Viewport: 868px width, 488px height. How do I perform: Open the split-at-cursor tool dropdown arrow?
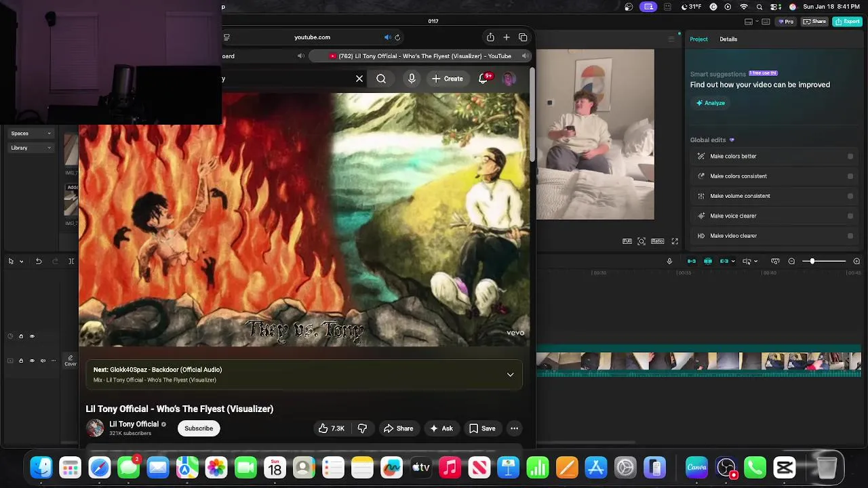tap(756, 261)
